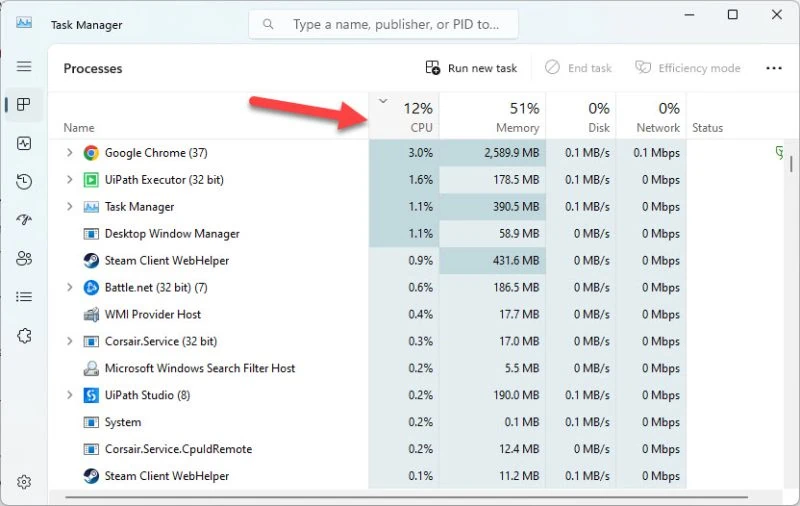Expand the Task Manager process group
The image size is (800, 506).
69,207
